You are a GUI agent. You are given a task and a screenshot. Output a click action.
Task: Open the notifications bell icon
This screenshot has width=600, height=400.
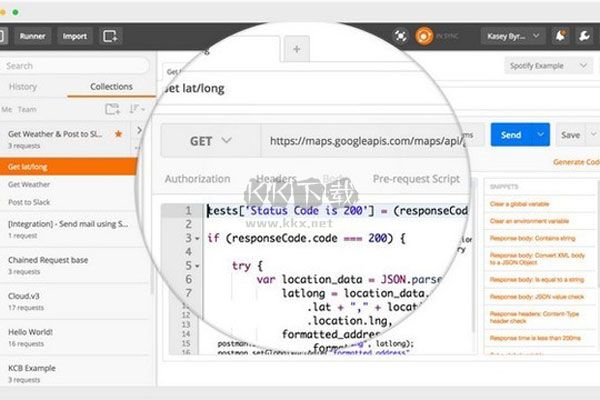560,36
